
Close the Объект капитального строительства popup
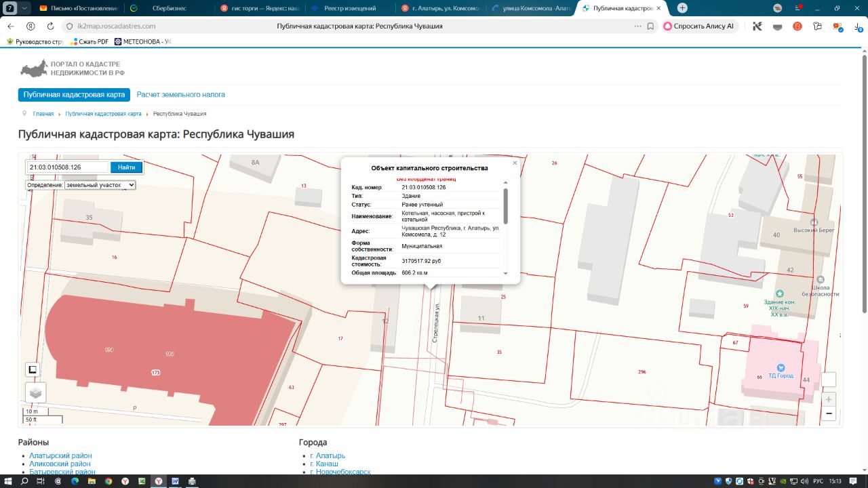coord(515,163)
